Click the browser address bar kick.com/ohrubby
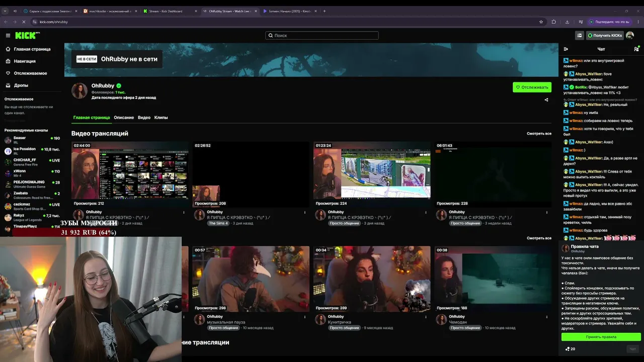Viewport: 644px width, 362px height. [287, 22]
